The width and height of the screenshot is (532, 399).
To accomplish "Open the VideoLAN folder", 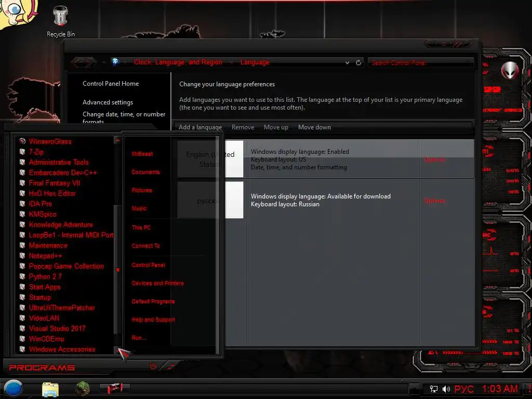I will tap(44, 318).
